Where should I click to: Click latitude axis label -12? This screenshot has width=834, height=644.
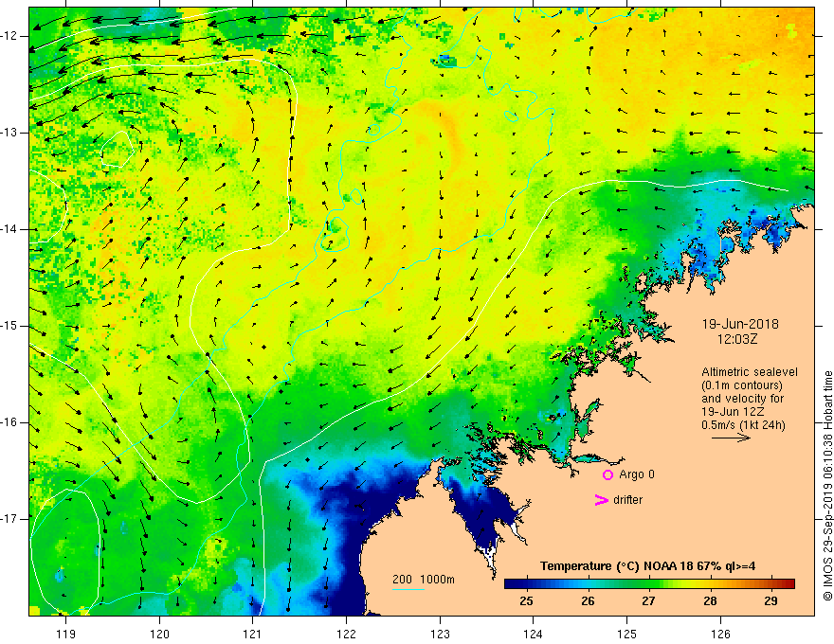point(9,36)
